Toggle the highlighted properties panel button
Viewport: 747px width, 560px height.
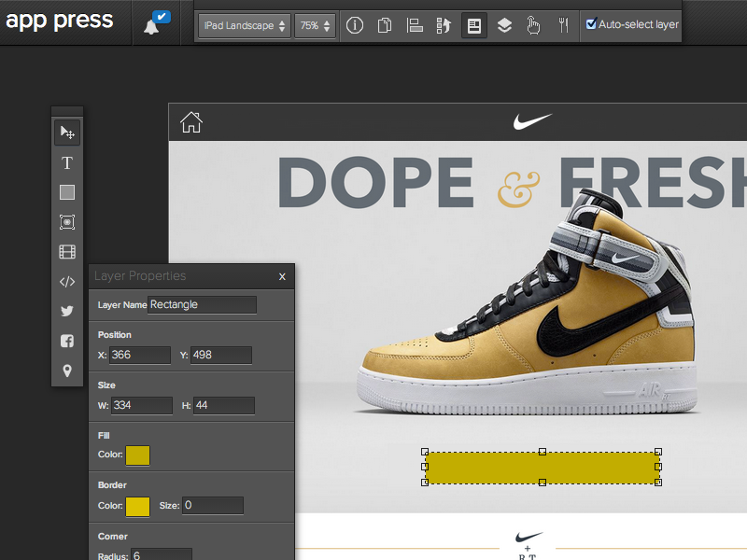474,25
